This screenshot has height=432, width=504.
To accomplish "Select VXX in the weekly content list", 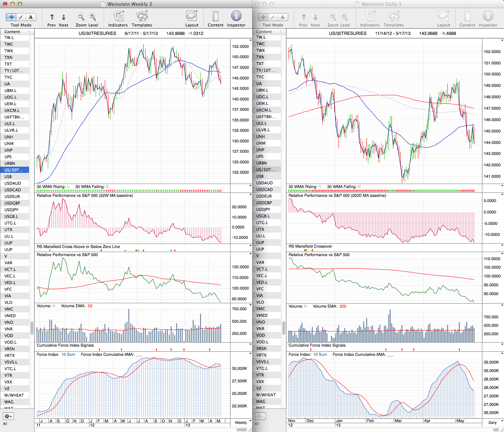I will click(8, 382).
